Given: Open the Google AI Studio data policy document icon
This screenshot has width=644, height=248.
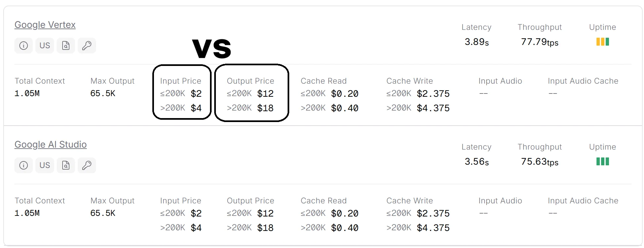Looking at the screenshot, I should pyautogui.click(x=66, y=165).
